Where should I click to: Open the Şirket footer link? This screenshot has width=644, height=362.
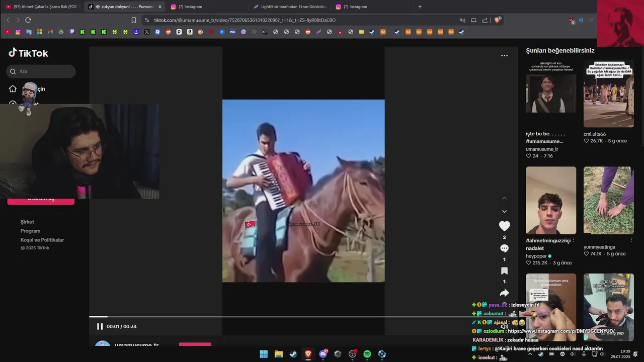click(27, 222)
